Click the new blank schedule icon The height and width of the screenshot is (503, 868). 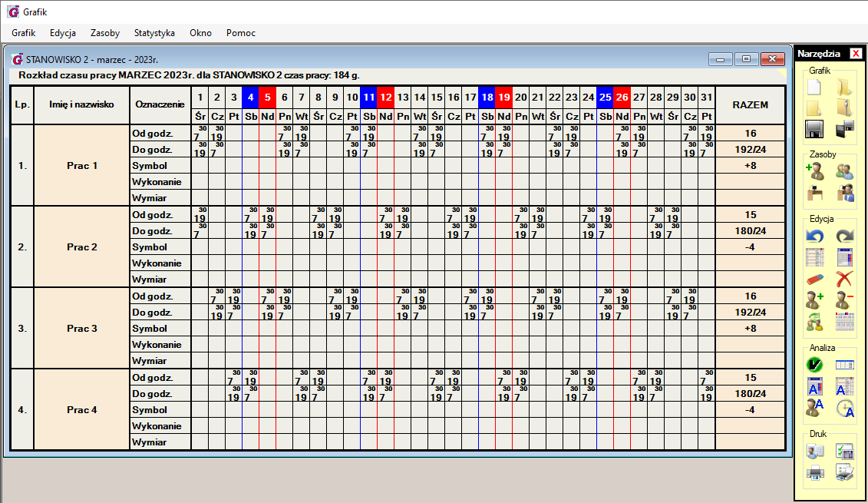814,87
